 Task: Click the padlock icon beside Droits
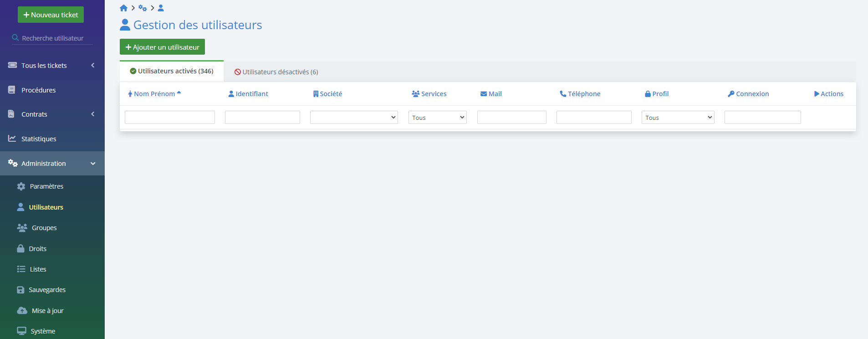click(20, 248)
